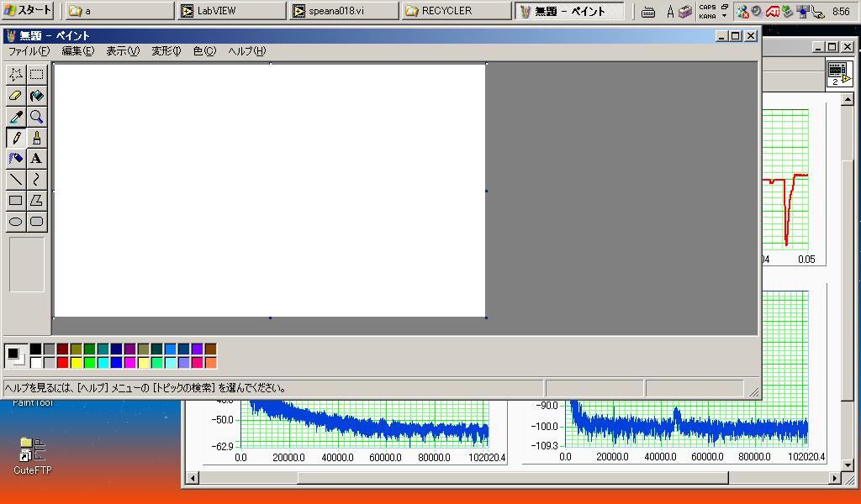861x504 pixels.
Task: Open the ヘルプ(H) menu
Action: point(246,51)
